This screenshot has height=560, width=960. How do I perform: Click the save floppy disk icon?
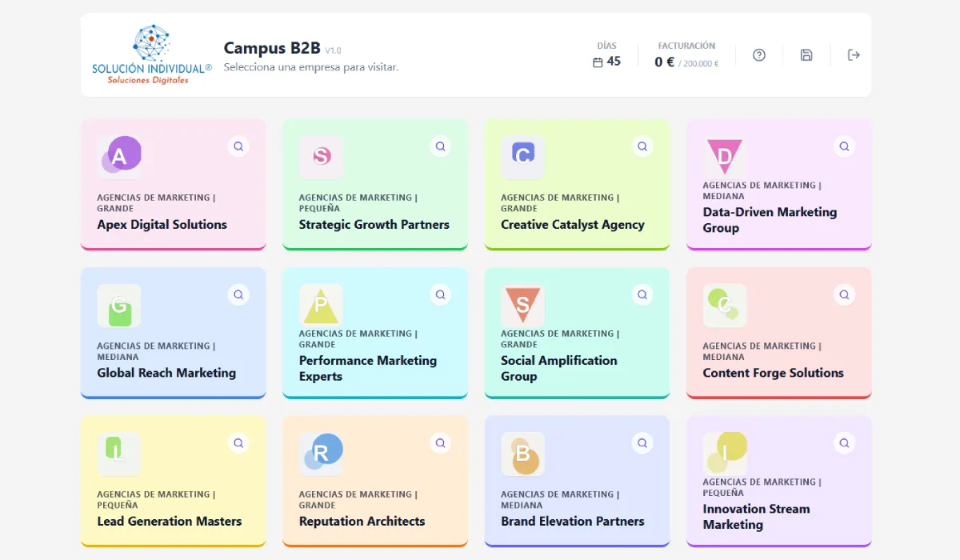[806, 55]
